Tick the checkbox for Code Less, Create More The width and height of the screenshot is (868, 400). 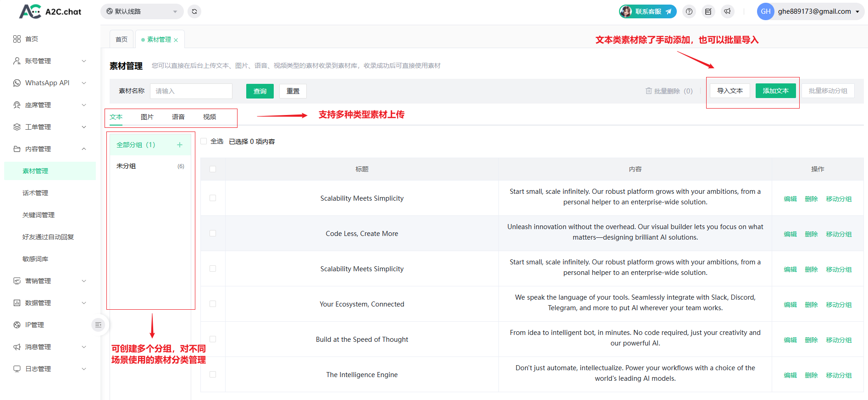click(x=213, y=233)
